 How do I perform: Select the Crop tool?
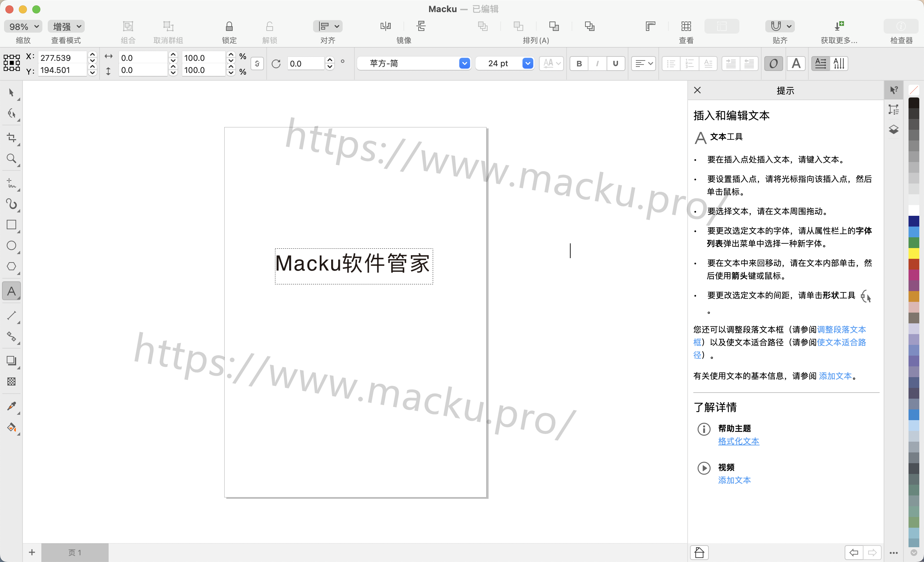(11, 137)
